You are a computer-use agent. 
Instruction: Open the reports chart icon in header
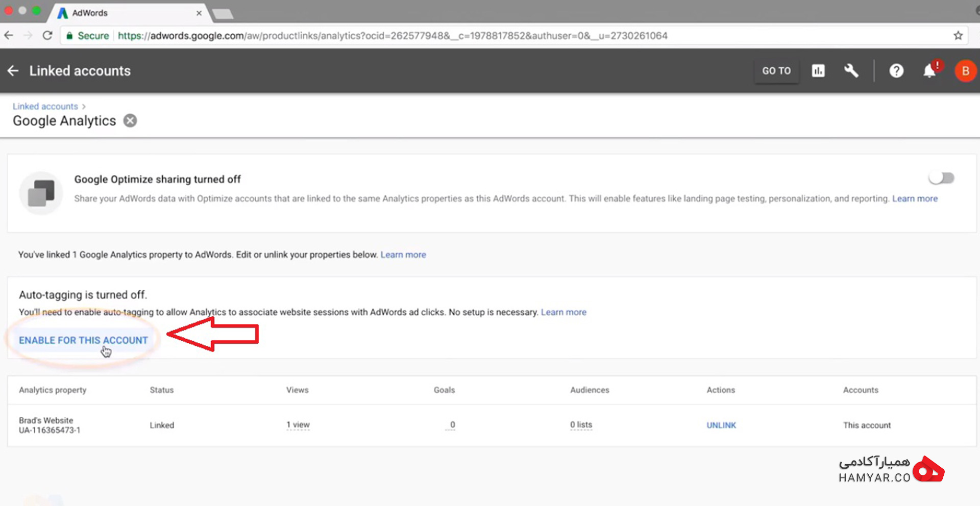(x=818, y=71)
